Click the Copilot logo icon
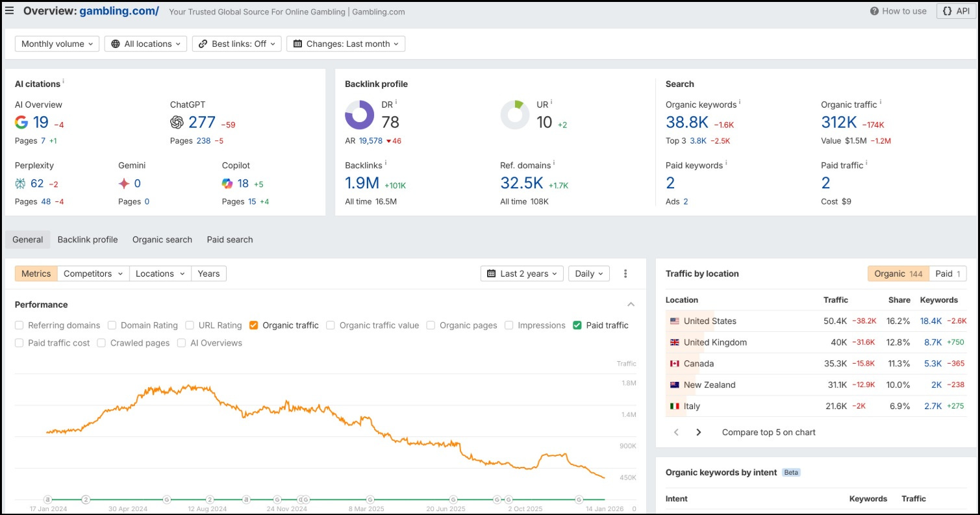980x515 pixels. tap(227, 183)
